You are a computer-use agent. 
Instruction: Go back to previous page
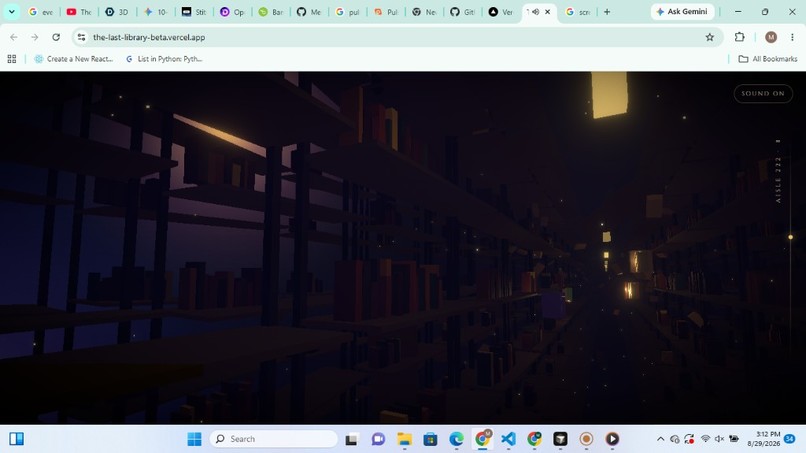pyautogui.click(x=14, y=37)
